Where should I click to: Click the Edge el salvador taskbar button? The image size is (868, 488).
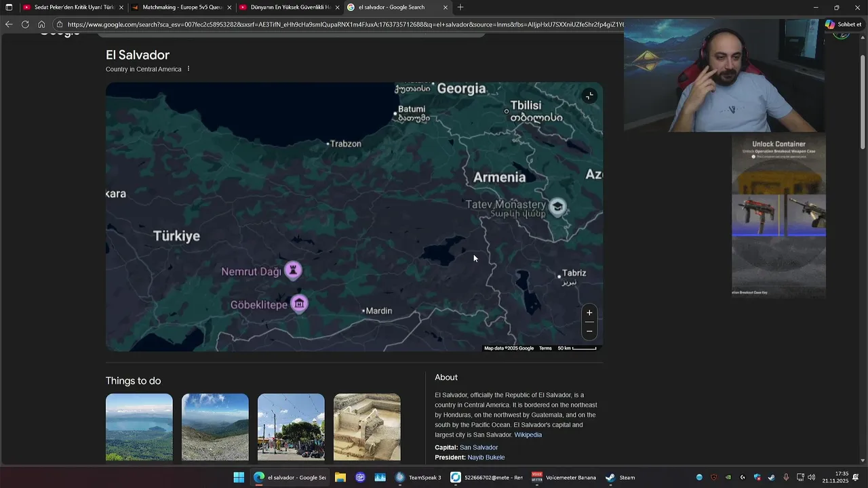[290, 477]
